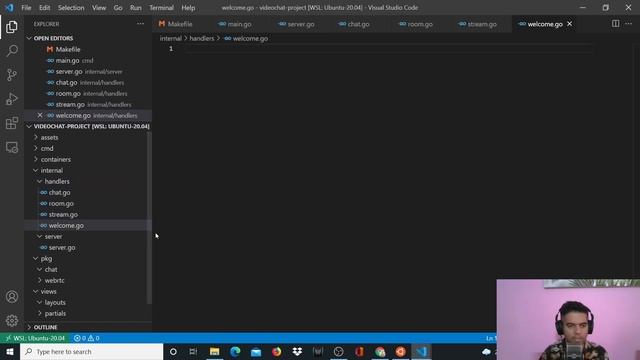Open the Accounts menu icon
Screen dimensions: 640x360
click(x=12, y=297)
